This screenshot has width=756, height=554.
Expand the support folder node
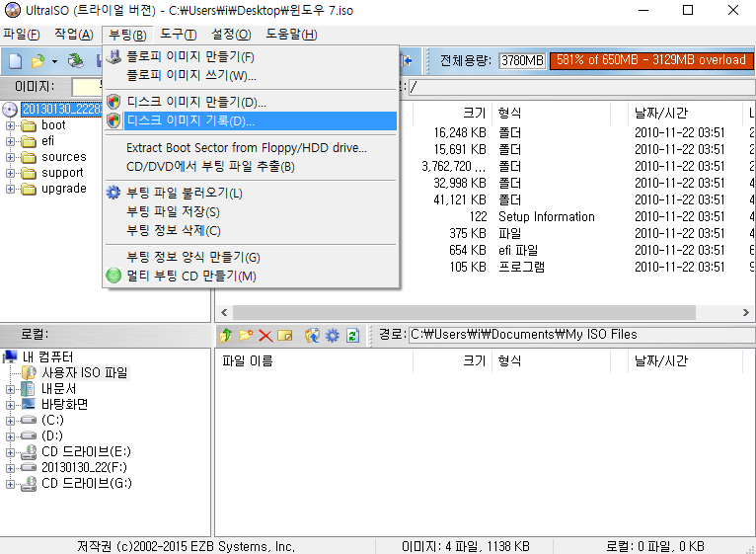pyautogui.click(x=10, y=173)
